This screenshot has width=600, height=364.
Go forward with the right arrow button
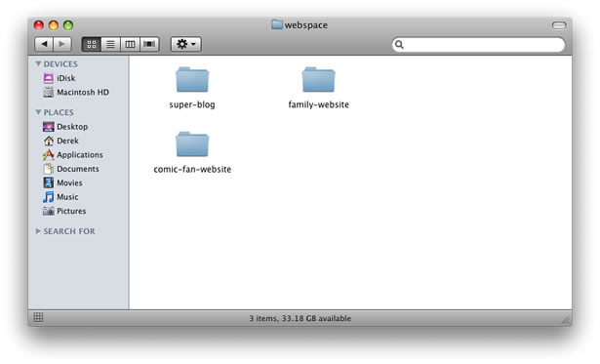(62, 44)
